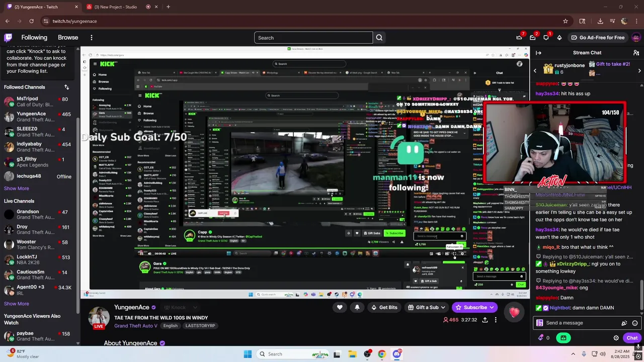Image resolution: width=644 pixels, height=362 pixels.
Task: Open the YungeenAce channel name link
Action: [x=132, y=307]
